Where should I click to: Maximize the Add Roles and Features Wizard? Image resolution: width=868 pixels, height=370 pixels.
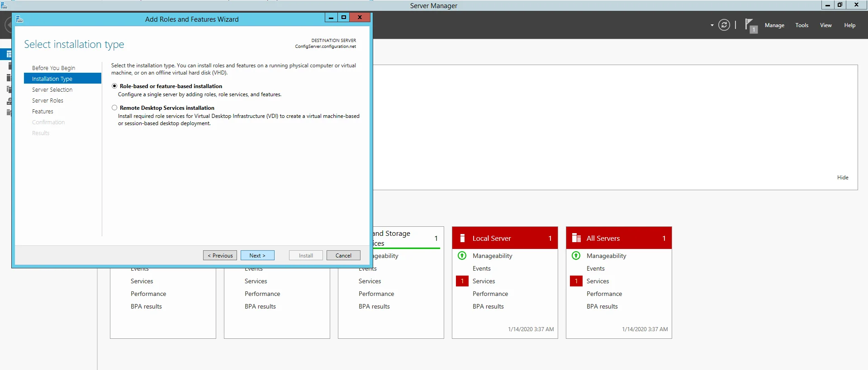point(343,18)
